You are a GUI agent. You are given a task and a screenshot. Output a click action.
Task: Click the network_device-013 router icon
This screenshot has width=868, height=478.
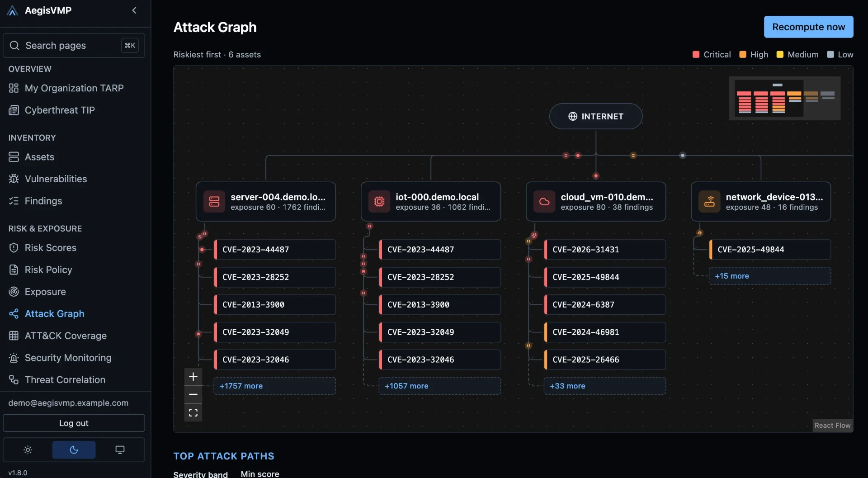click(x=709, y=202)
